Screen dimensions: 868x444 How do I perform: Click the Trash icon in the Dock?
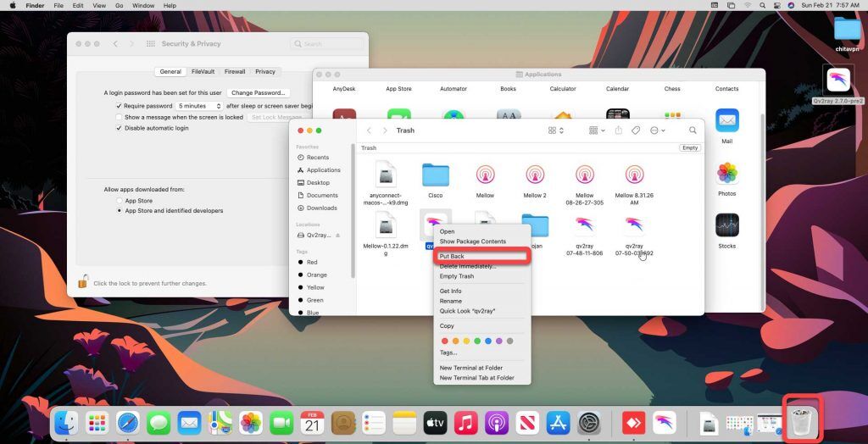point(802,421)
